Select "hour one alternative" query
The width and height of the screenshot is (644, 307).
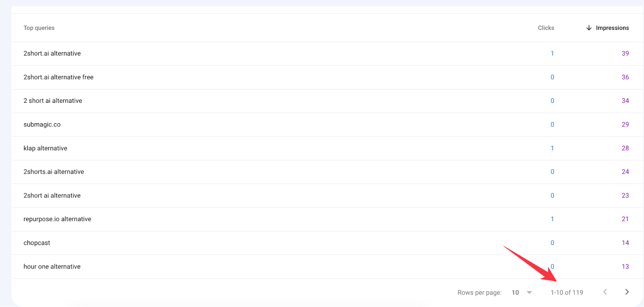coord(52,267)
